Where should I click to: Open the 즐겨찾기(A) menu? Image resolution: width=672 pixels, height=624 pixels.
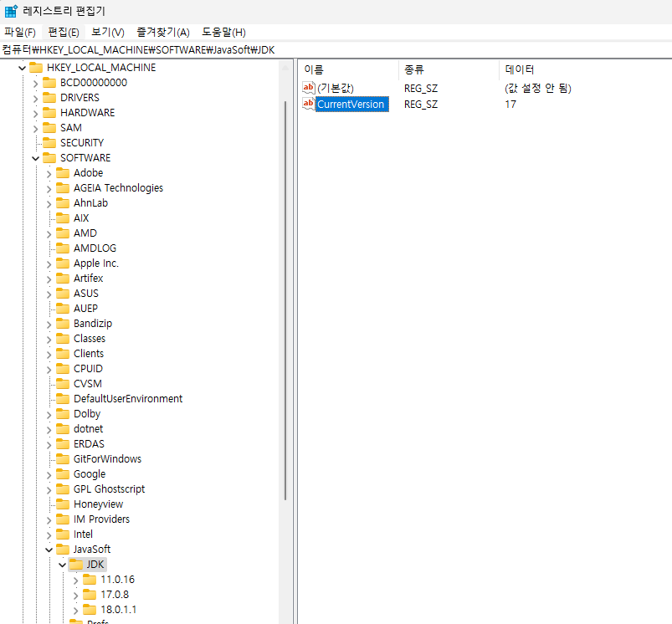pos(163,33)
